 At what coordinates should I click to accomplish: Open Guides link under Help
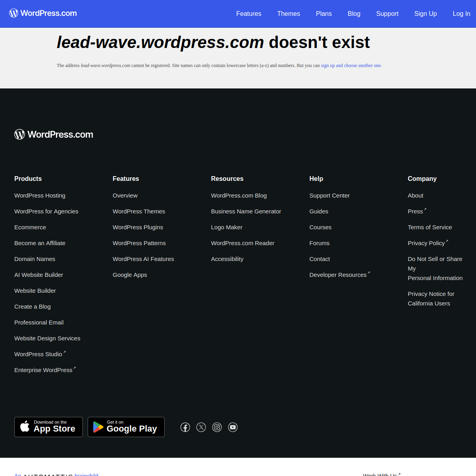[x=319, y=211]
